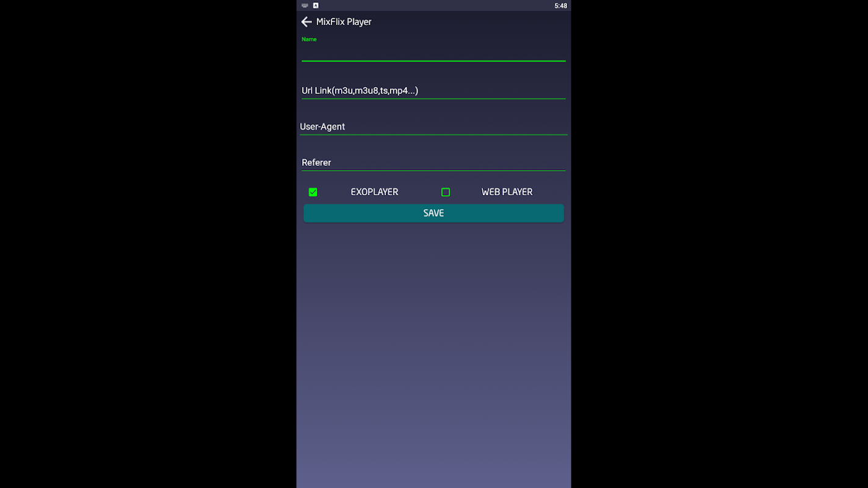Save the playlist with the SAVE button

pyautogui.click(x=433, y=213)
